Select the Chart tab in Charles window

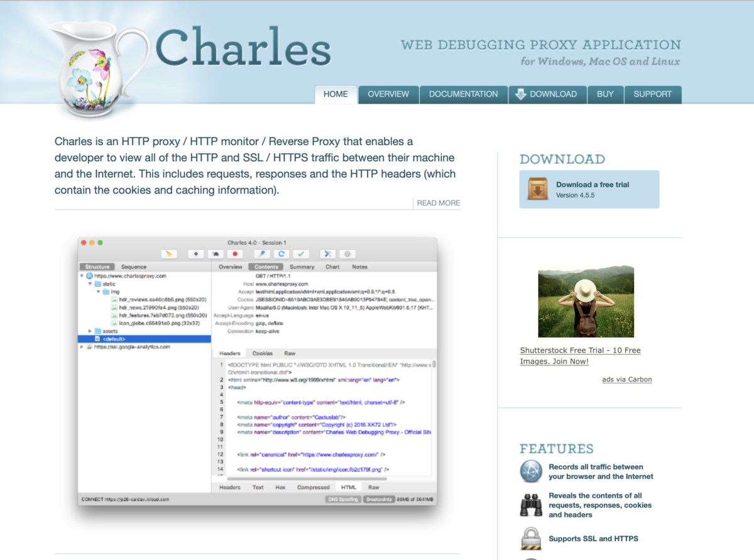(332, 267)
